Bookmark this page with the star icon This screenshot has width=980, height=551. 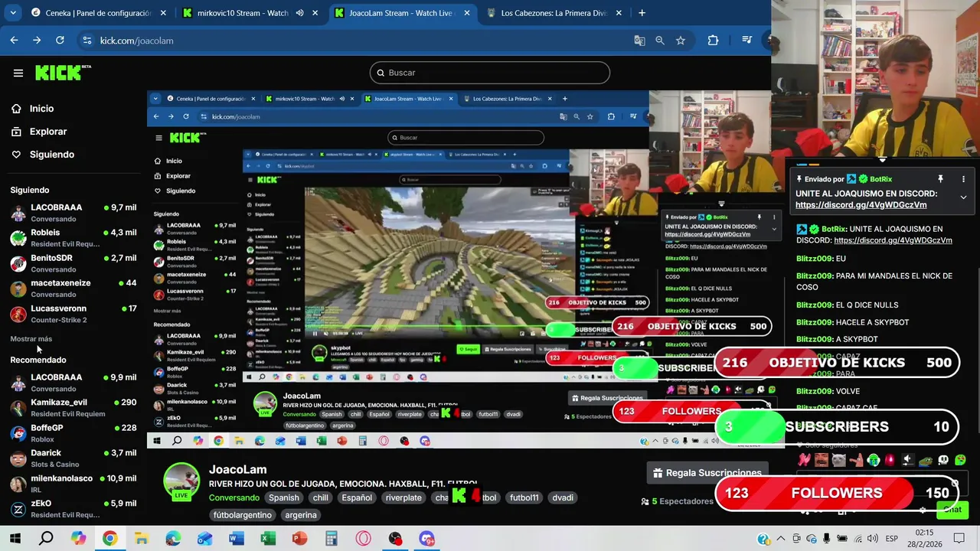(x=680, y=41)
